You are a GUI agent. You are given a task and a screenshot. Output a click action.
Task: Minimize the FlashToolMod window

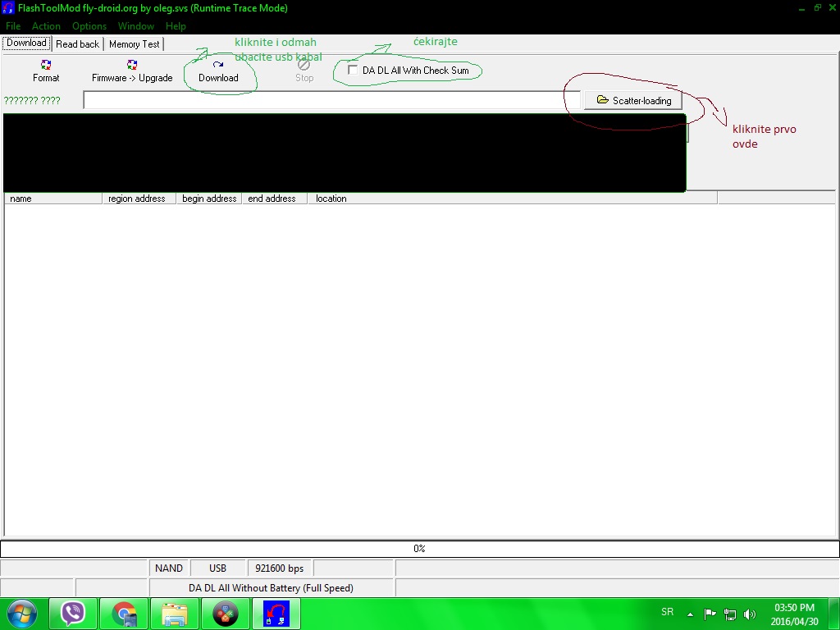point(802,8)
